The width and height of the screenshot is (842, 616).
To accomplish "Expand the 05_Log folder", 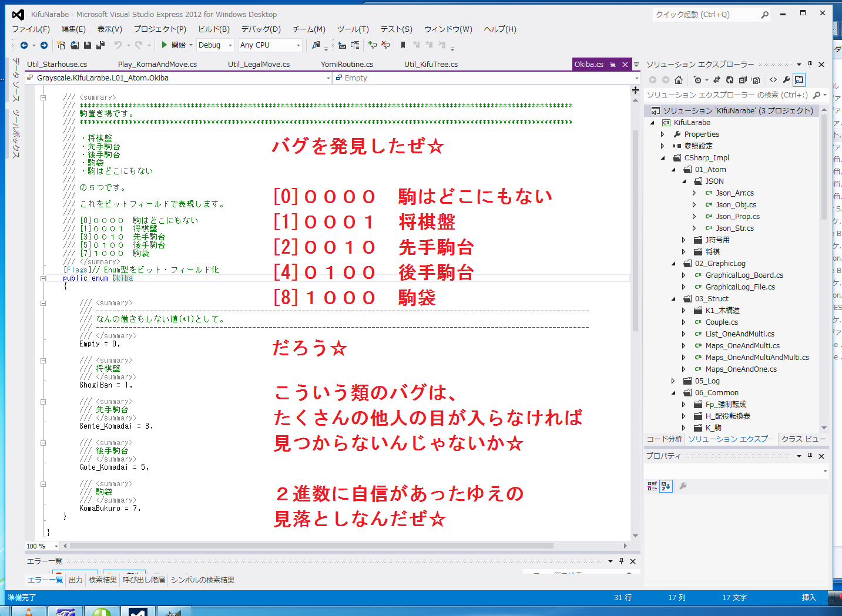I will click(x=673, y=381).
